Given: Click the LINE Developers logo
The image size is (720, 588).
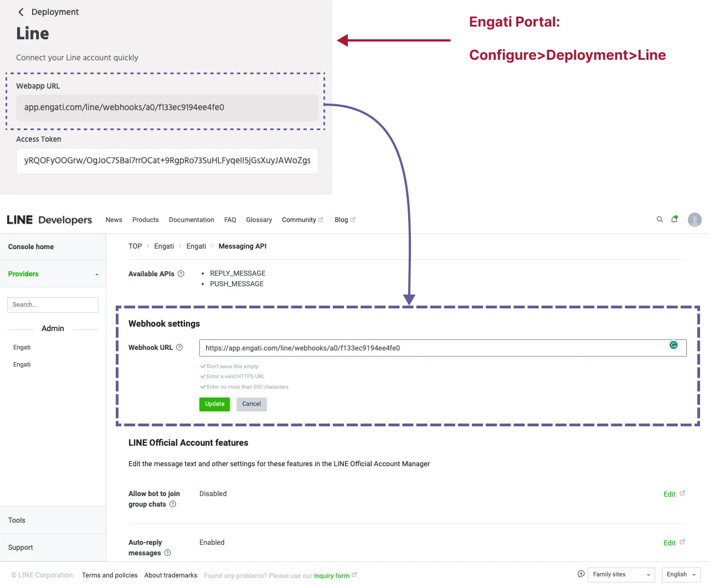Looking at the screenshot, I should click(49, 220).
